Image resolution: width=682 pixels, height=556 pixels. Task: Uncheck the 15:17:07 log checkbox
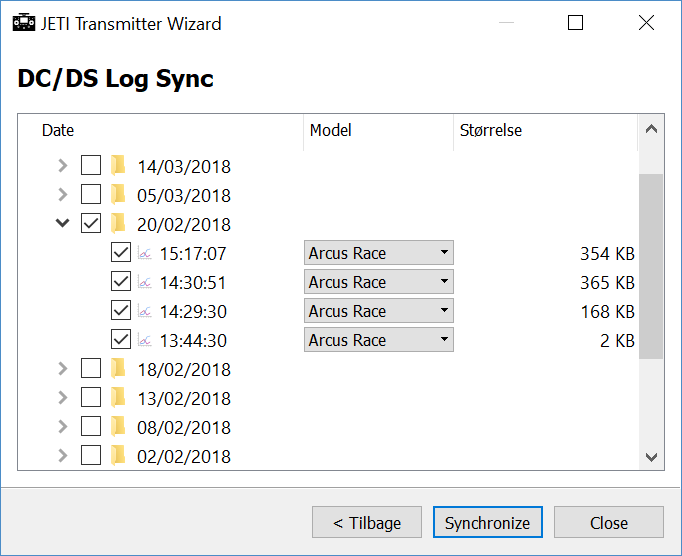121,252
